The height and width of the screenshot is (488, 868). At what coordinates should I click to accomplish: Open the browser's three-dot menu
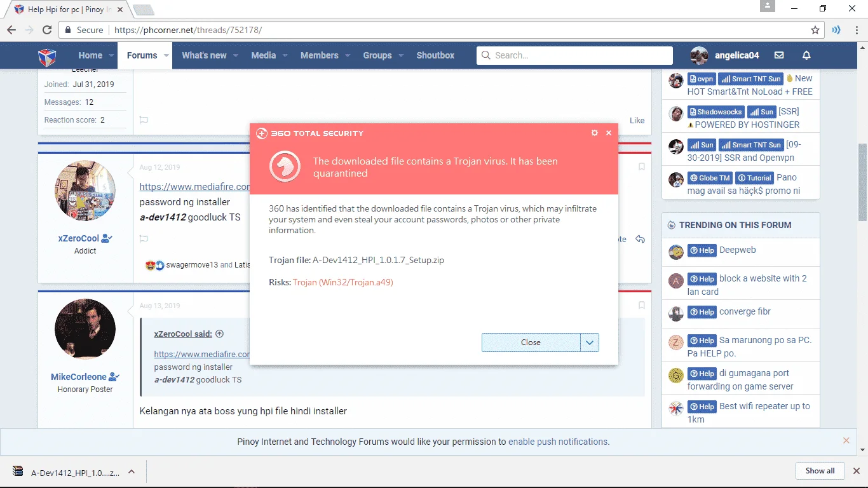pos(855,30)
